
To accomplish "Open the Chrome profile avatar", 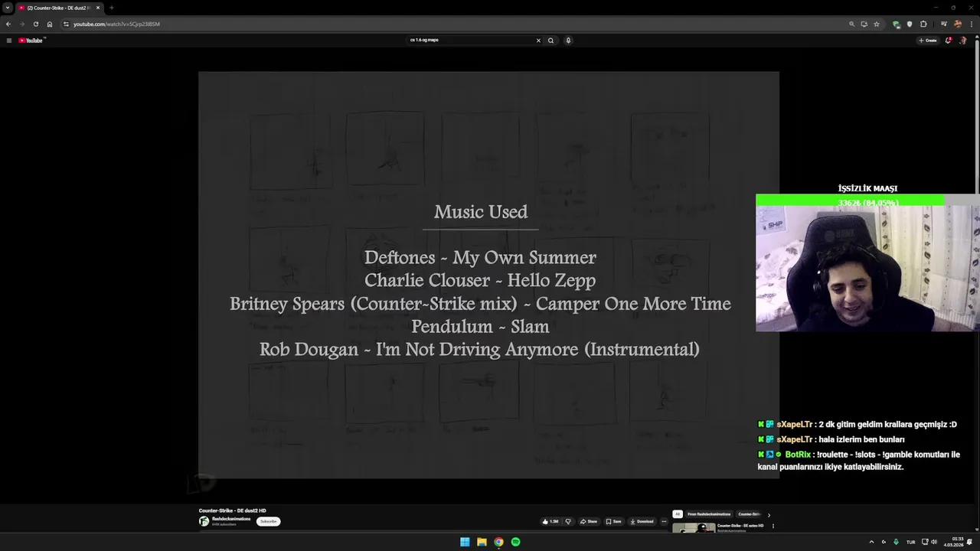I will click(957, 24).
